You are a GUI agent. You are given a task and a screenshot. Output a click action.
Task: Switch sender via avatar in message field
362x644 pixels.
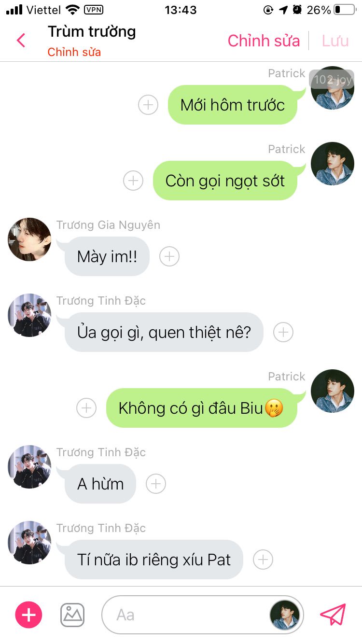(x=284, y=615)
